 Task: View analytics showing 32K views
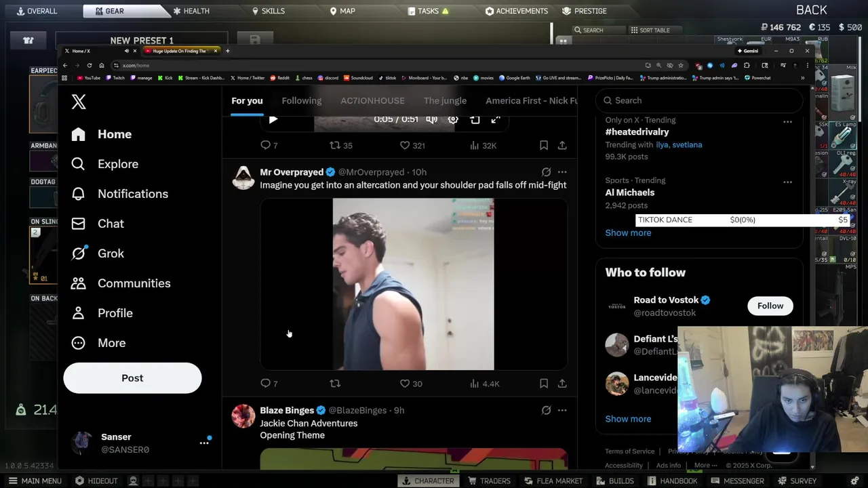[x=483, y=145]
